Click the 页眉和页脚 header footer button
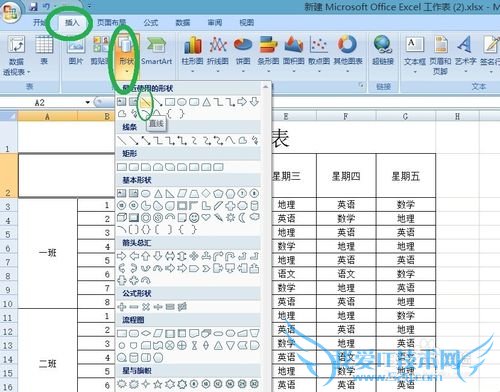Image resolution: width=500 pixels, height=392 pixels. [440, 55]
